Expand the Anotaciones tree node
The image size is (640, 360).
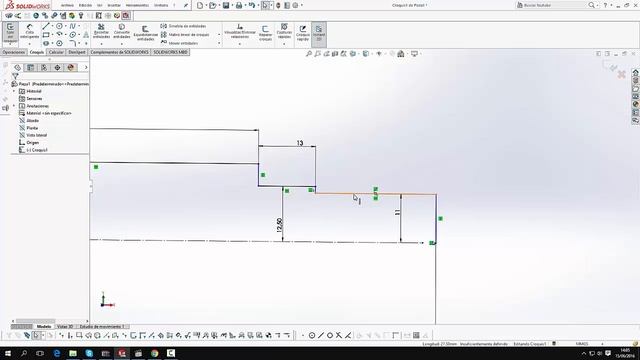click(x=14, y=106)
